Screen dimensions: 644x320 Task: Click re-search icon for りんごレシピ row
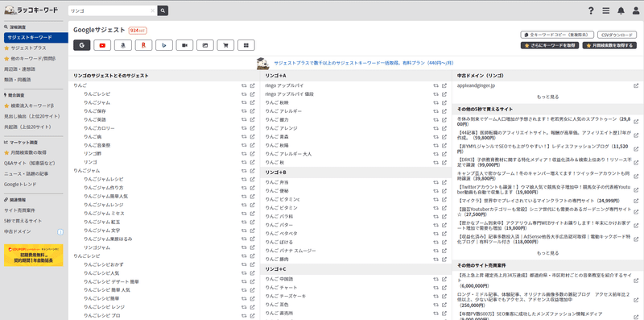(244, 94)
